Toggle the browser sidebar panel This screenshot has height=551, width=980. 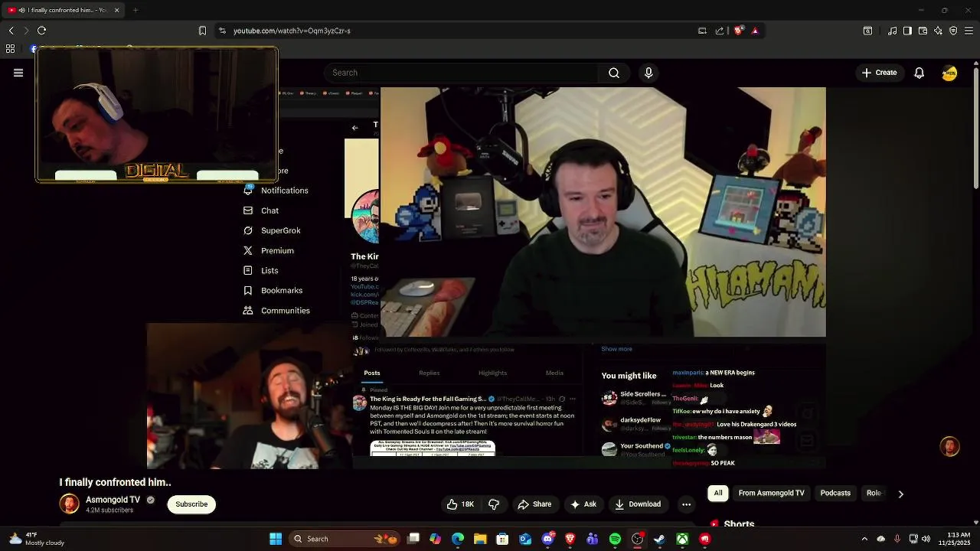907,31
